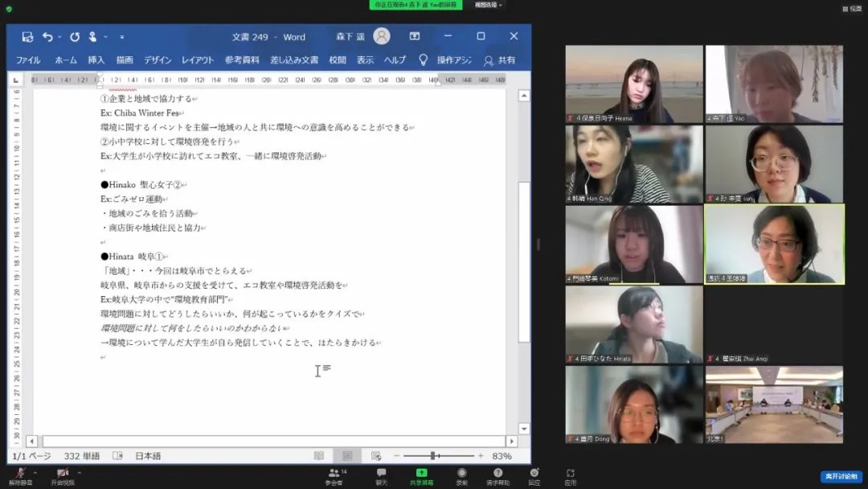Open the Customize Quick Access Toolbar dropdown
This screenshot has height=489, width=868.
pyautogui.click(x=122, y=37)
